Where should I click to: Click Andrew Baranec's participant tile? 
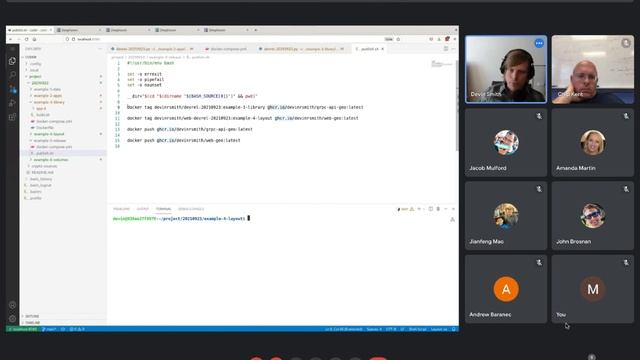coord(506,289)
